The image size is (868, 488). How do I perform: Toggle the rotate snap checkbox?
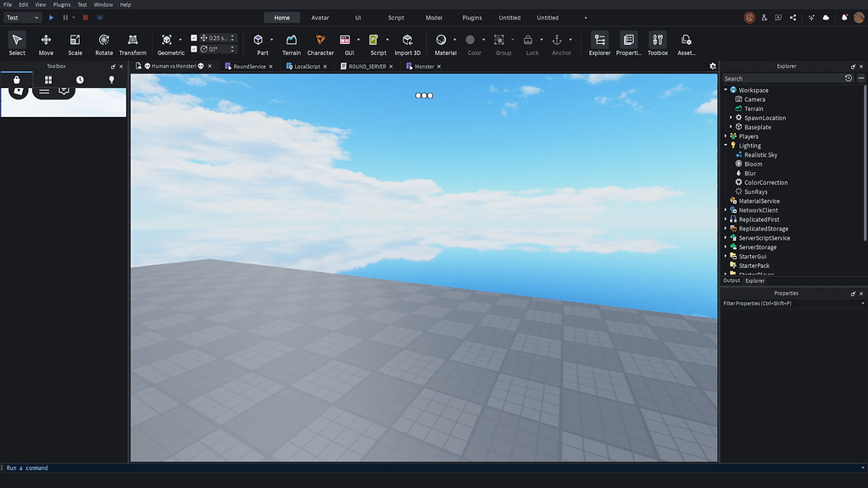[193, 49]
